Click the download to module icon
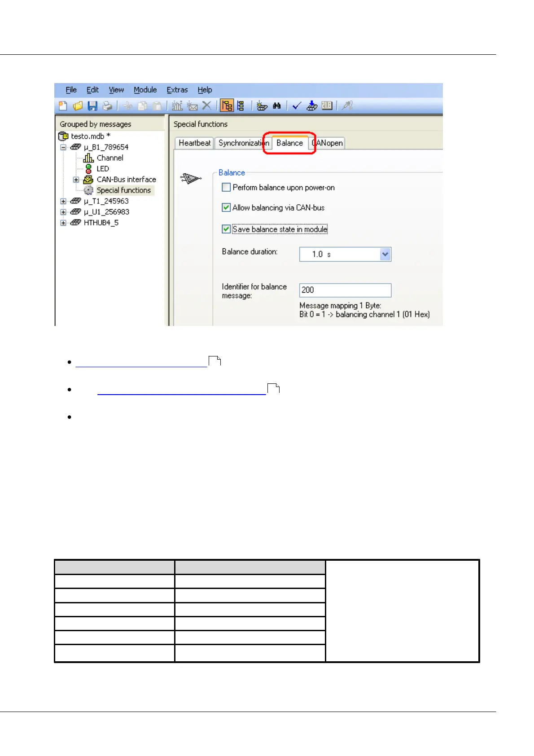Screen dimensions: 534x756 point(312,106)
